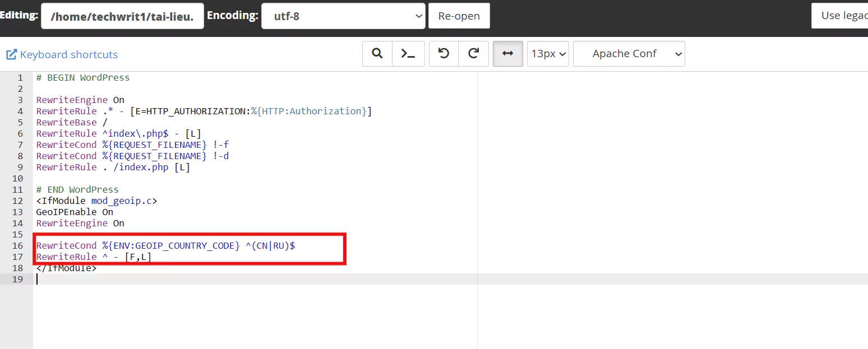
Task: Click the command line prompt icon
Action: point(408,54)
